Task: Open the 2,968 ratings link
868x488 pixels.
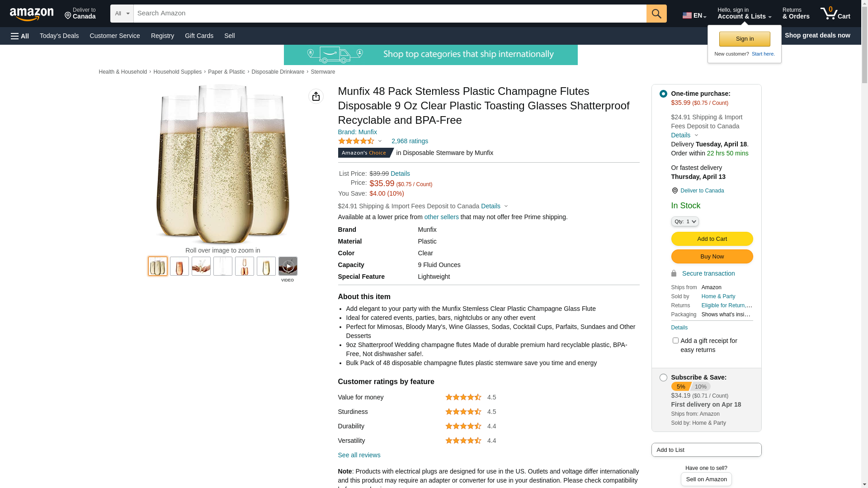Action: coord(410,141)
